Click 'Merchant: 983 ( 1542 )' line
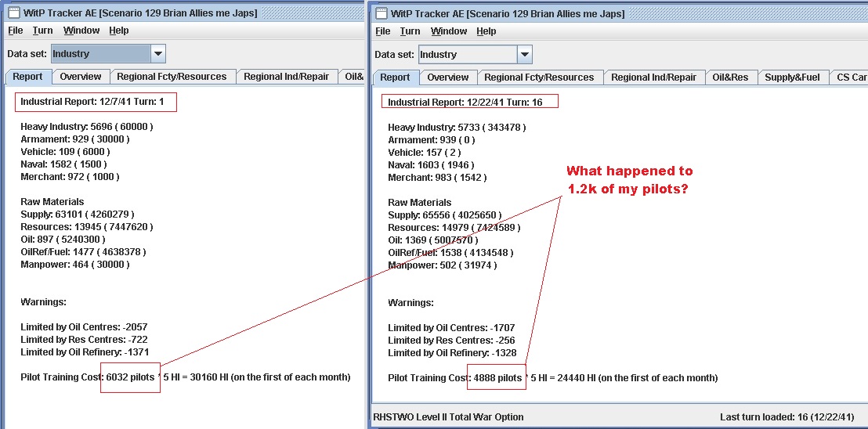The width and height of the screenshot is (868, 429). tap(437, 178)
